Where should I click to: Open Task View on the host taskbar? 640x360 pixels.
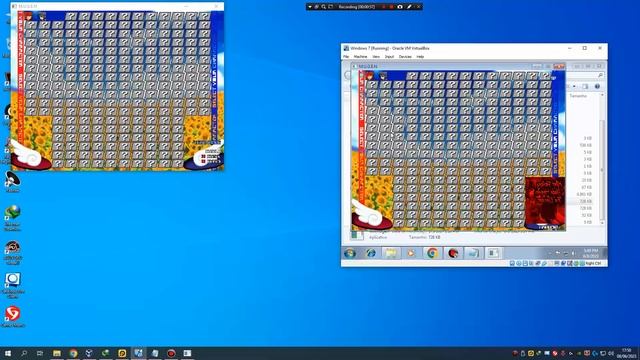40,353
